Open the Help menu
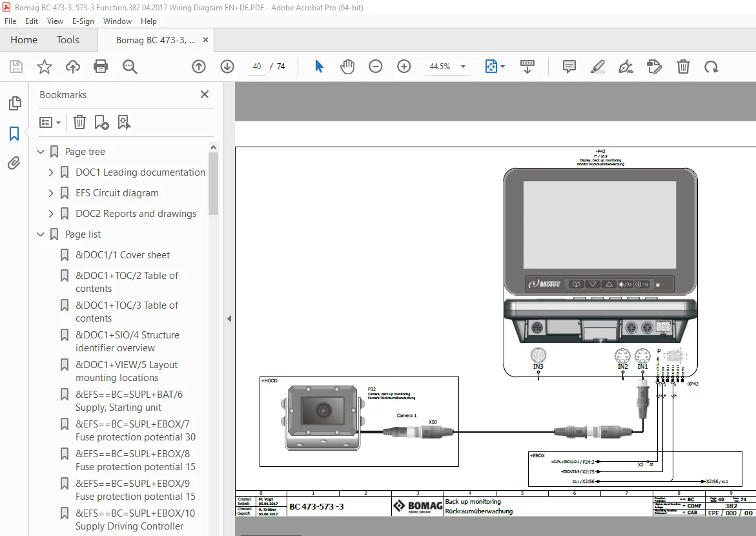 tap(148, 21)
